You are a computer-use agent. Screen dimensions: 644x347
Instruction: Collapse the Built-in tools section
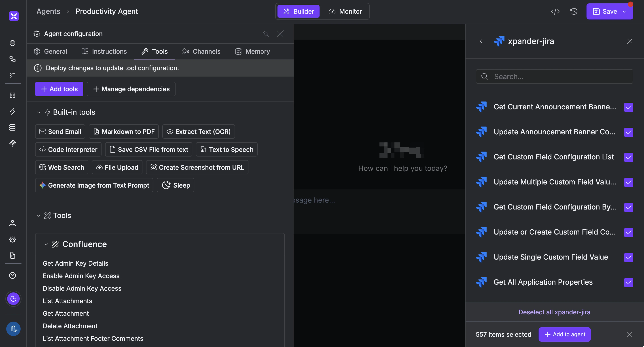coord(39,112)
